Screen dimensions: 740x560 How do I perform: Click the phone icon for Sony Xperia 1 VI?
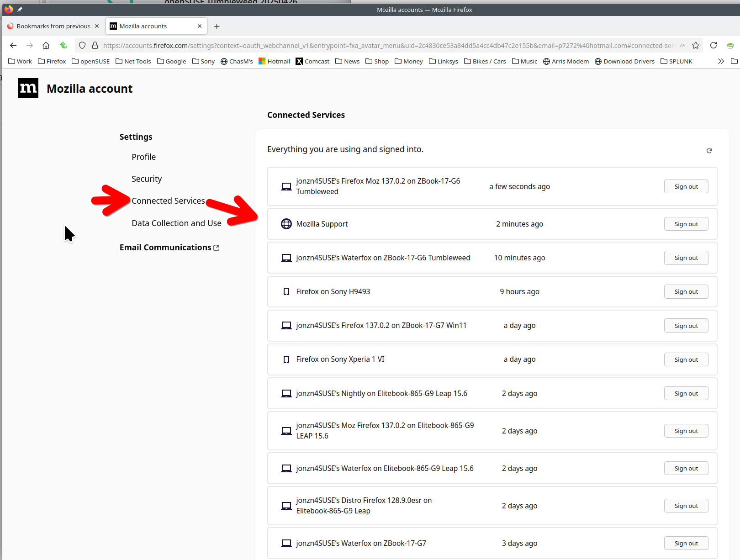(x=286, y=359)
